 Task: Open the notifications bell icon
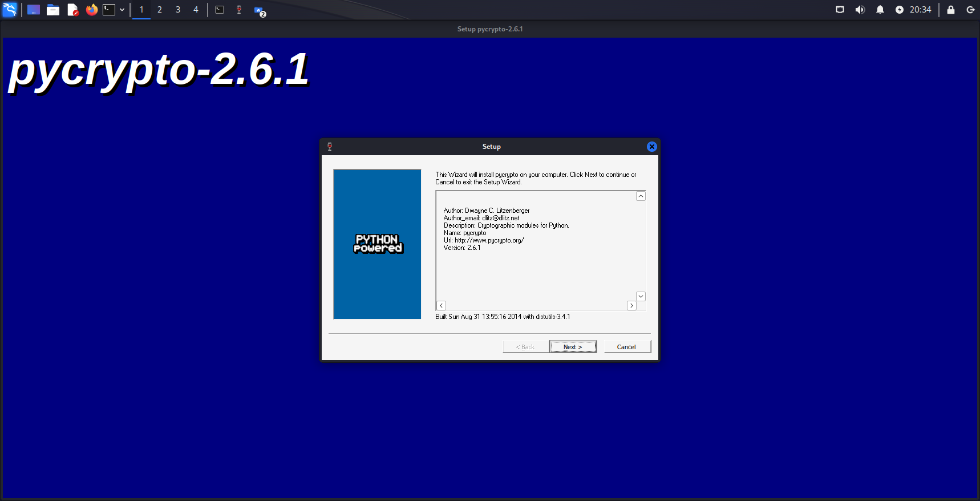point(880,10)
